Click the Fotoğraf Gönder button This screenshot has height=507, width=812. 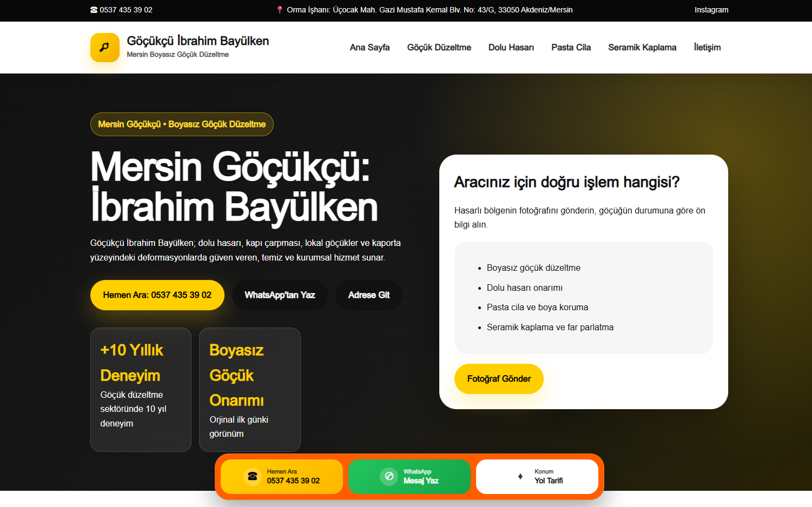499,379
